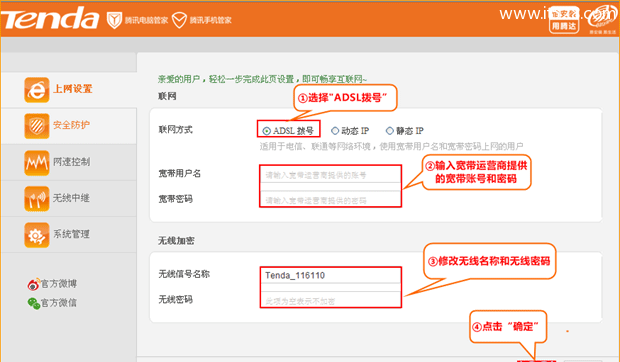Focus the 宽带密码 input field
The width and height of the screenshot is (620, 362).
[331, 199]
